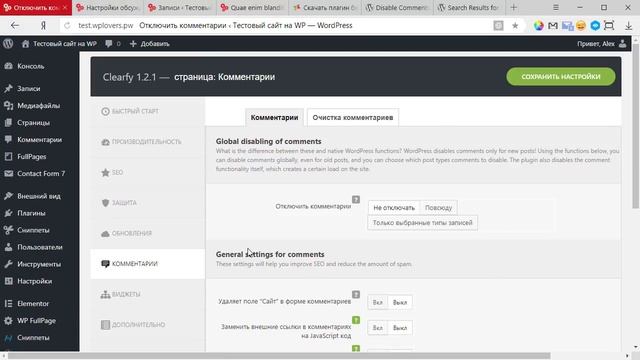Click the Инструменты wrench icon
This screenshot has height=360, width=640.
coord(9,264)
